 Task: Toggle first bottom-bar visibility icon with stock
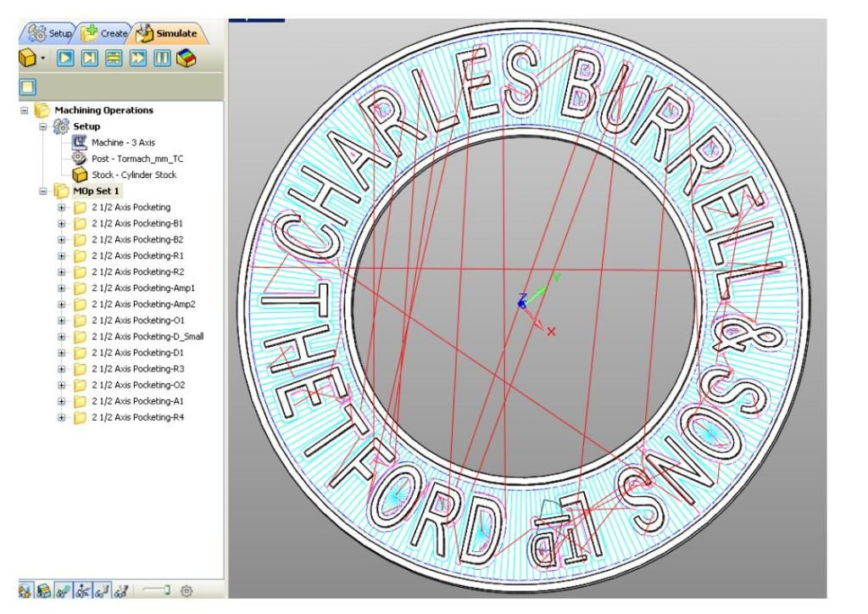pos(25,591)
